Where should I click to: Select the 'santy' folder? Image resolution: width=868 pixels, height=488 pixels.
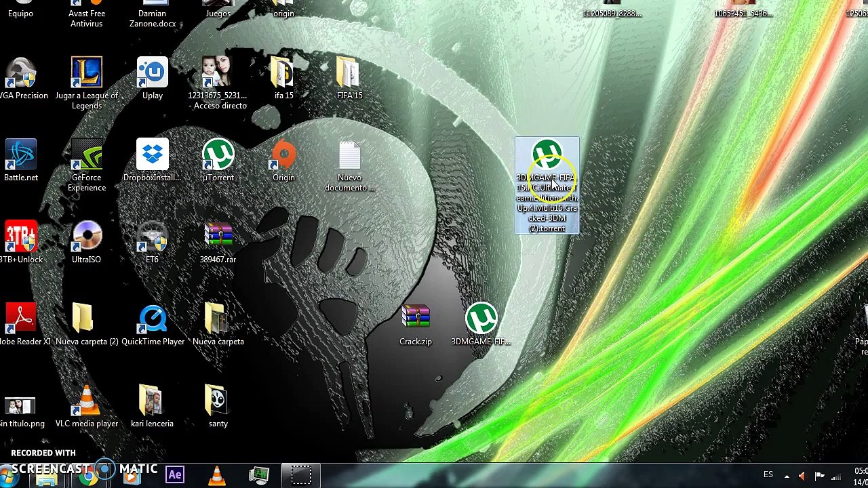[x=218, y=407]
